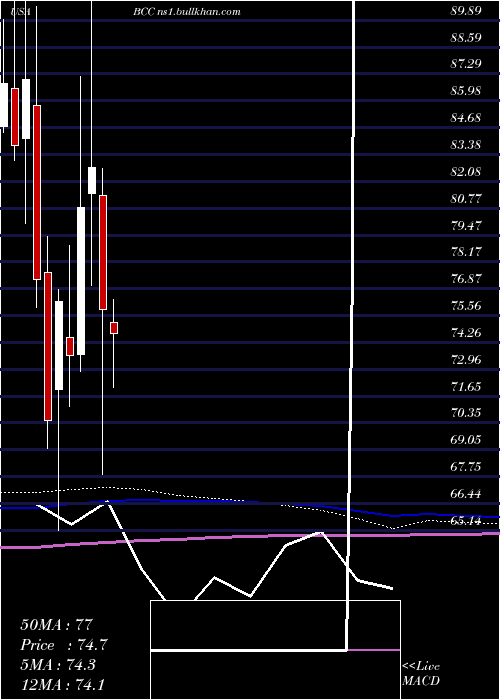Click the 67.75 price axis label
This screenshot has width=500, height=700.
[x=466, y=467]
